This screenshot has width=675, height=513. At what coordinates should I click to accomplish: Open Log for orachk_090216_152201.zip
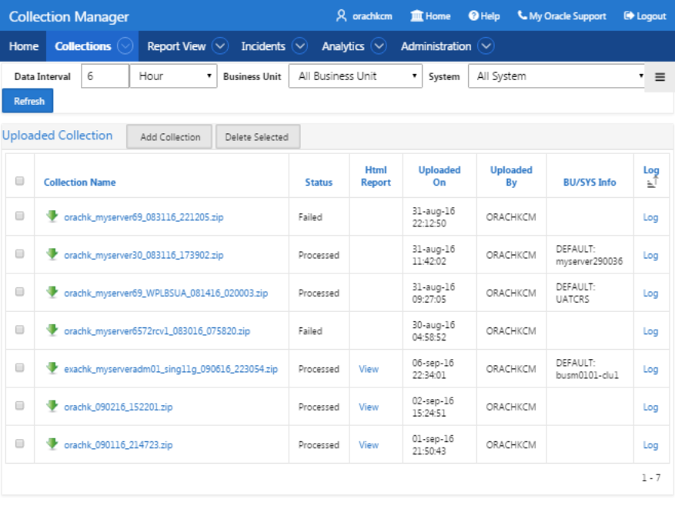pyautogui.click(x=650, y=407)
